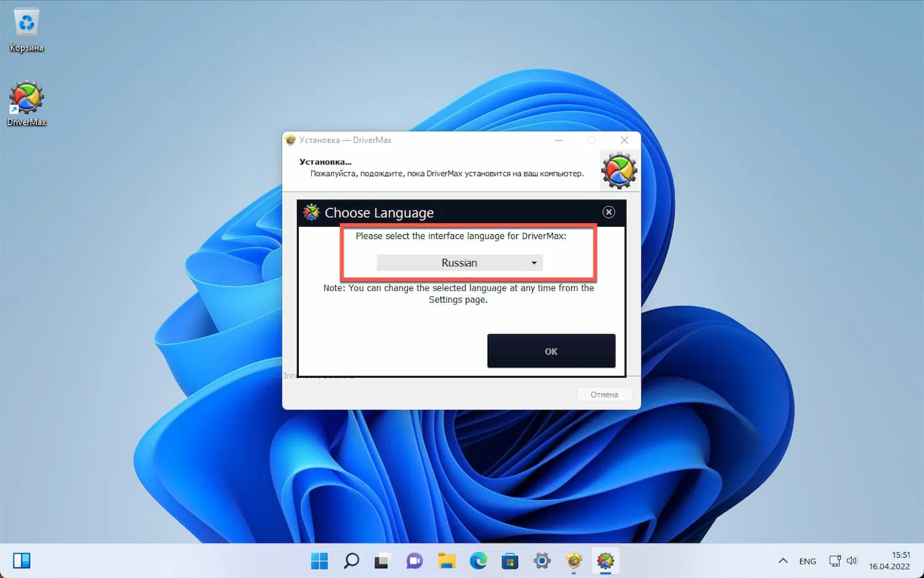This screenshot has width=924, height=578.
Task: Click the 'Note: You can change' text
Action: coord(458,293)
